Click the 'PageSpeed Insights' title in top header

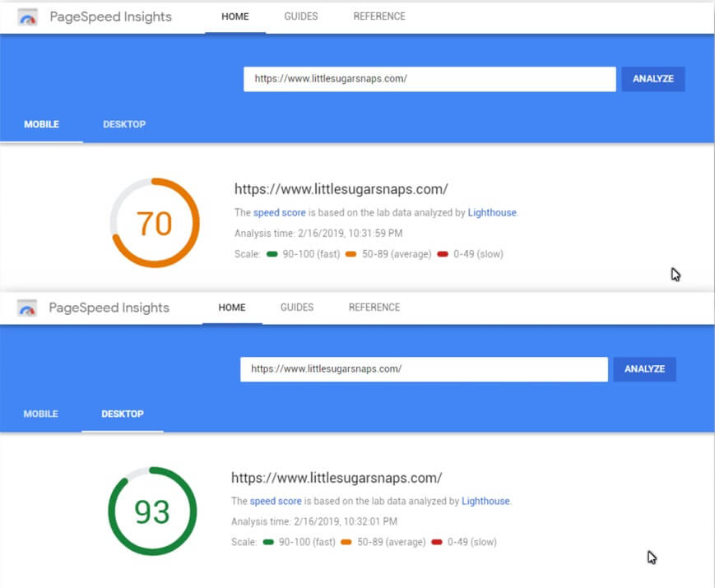point(111,17)
